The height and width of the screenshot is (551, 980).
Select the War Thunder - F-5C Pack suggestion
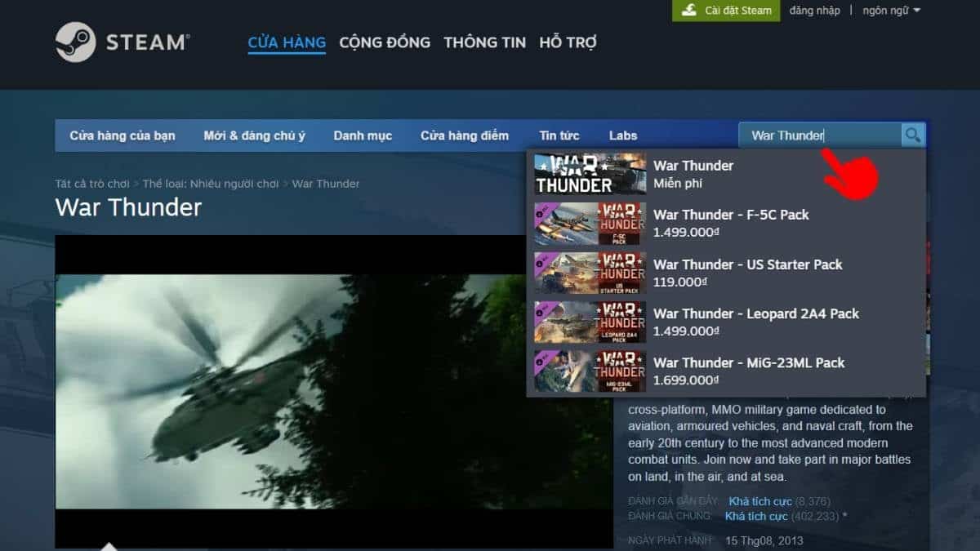click(726, 223)
